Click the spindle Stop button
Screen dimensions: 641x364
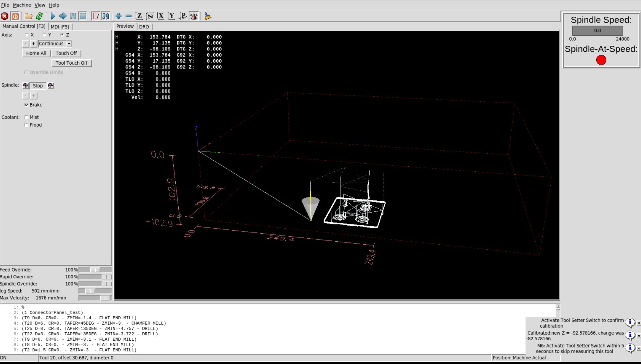38,86
